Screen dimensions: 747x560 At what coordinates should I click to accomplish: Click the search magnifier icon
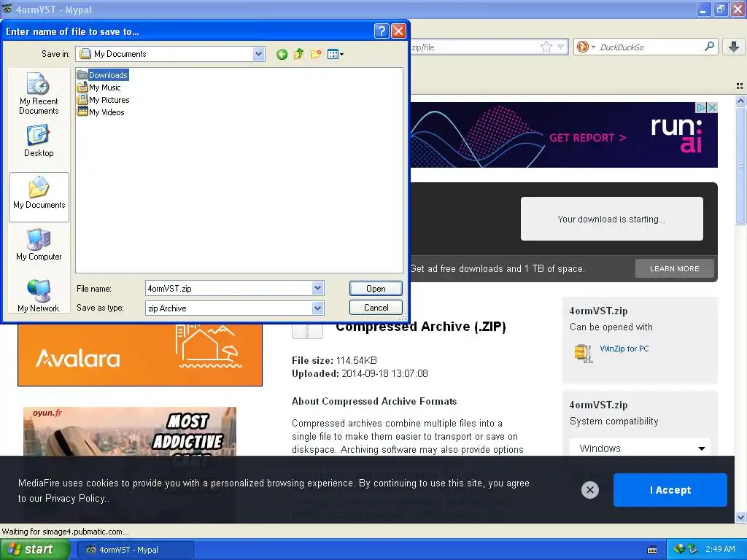point(709,47)
